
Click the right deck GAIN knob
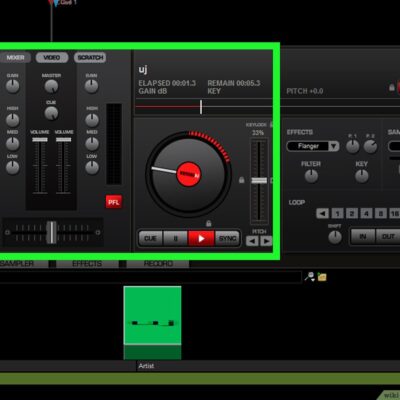[x=91, y=86]
